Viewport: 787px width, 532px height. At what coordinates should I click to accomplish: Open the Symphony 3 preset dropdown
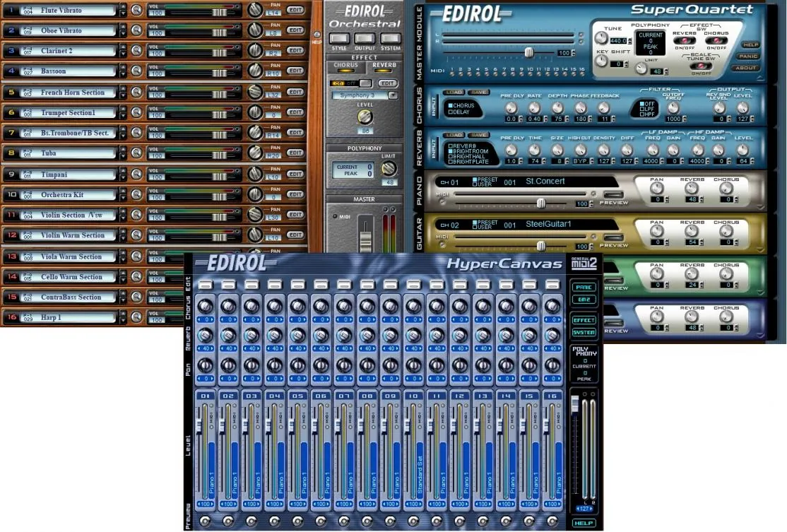point(393,94)
